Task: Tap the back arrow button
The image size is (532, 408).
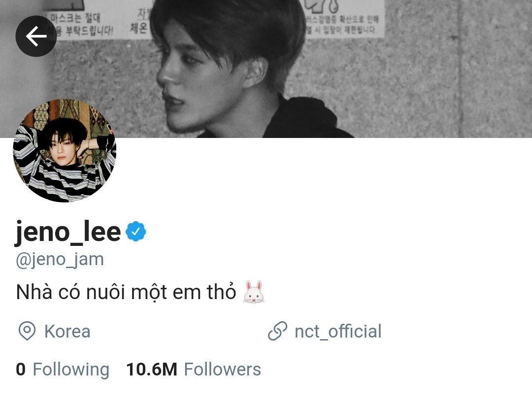Action: (36, 36)
